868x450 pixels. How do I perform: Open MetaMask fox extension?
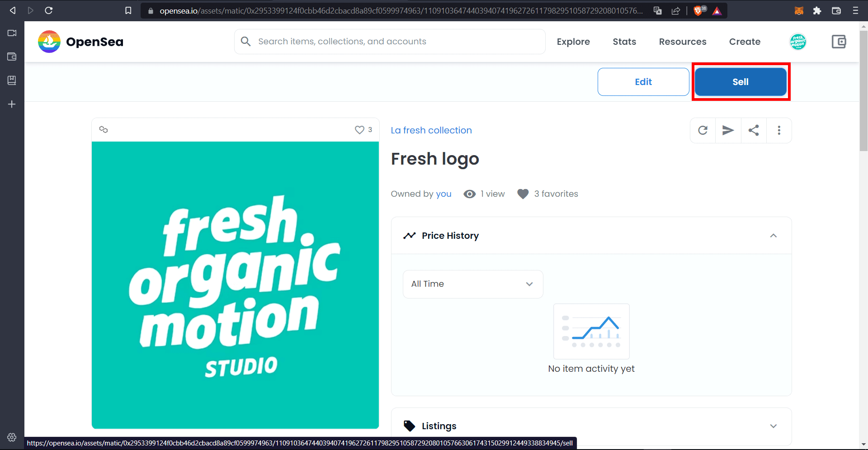799,10
